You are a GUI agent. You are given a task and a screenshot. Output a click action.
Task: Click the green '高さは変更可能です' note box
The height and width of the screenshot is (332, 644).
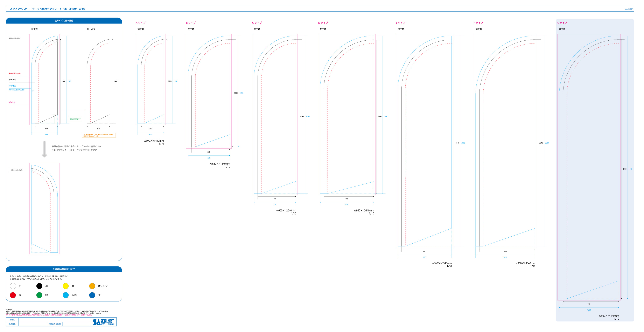click(x=75, y=119)
